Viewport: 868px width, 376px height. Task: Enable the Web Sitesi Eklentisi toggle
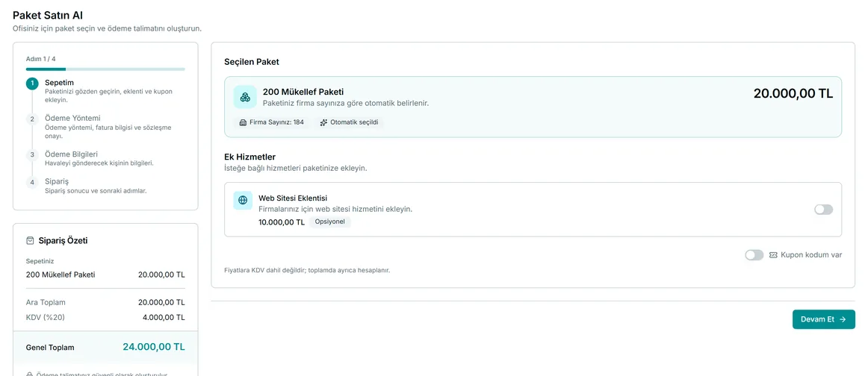tap(823, 210)
